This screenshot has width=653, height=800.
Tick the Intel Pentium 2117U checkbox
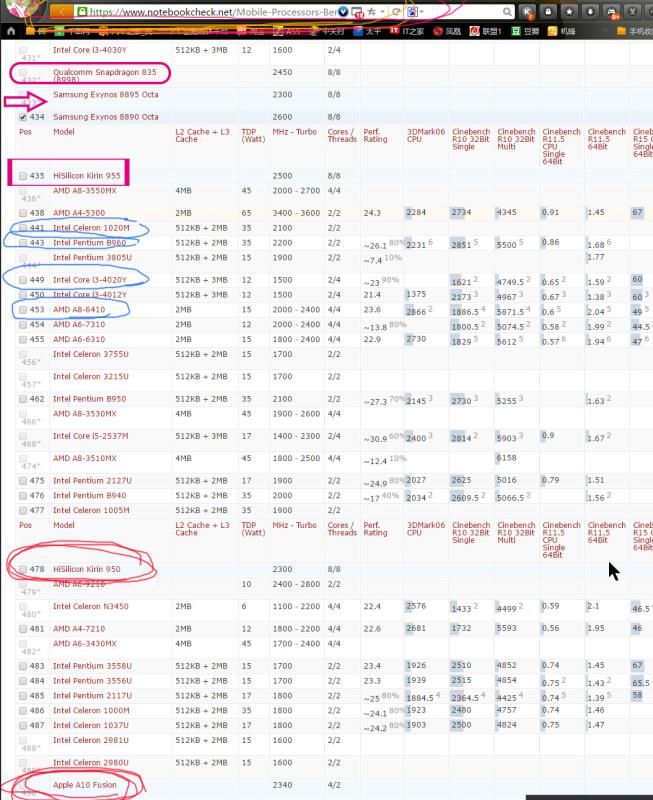pos(22,695)
